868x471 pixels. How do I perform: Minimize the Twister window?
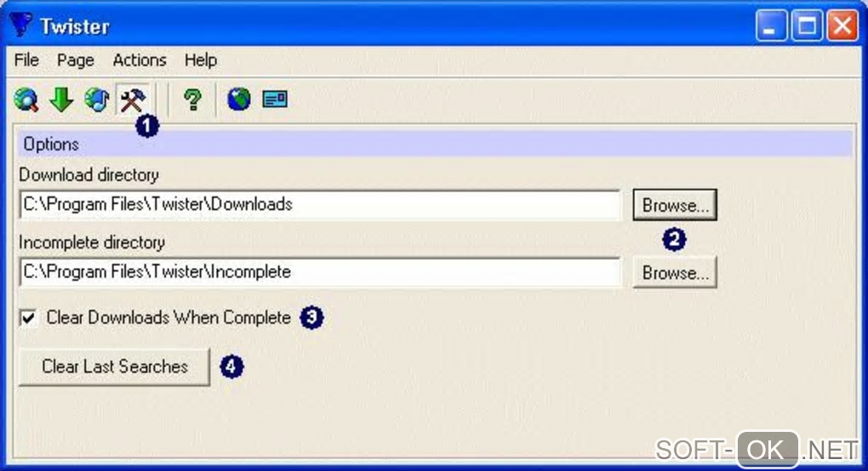click(771, 26)
